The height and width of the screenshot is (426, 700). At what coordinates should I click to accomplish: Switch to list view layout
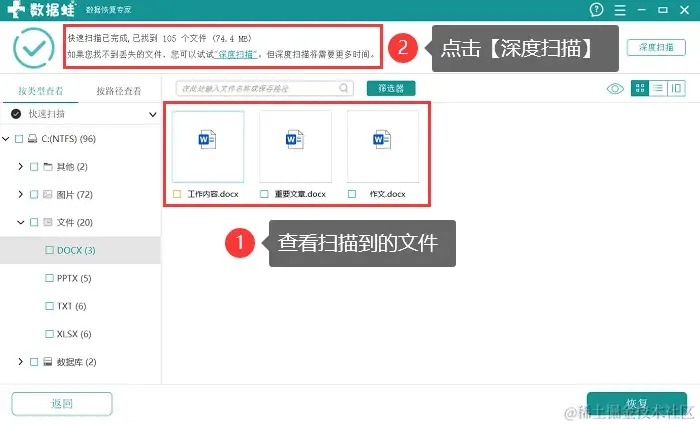658,88
